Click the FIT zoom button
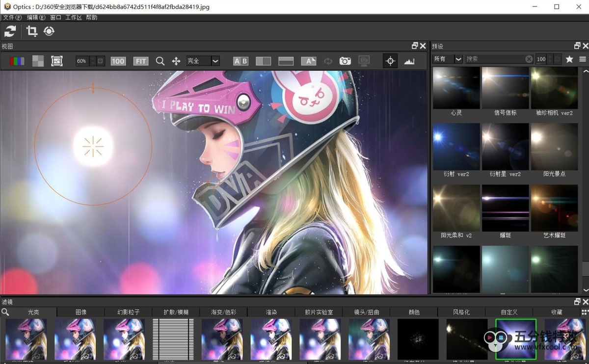Viewport: 589px width, 364px height. pyautogui.click(x=141, y=61)
